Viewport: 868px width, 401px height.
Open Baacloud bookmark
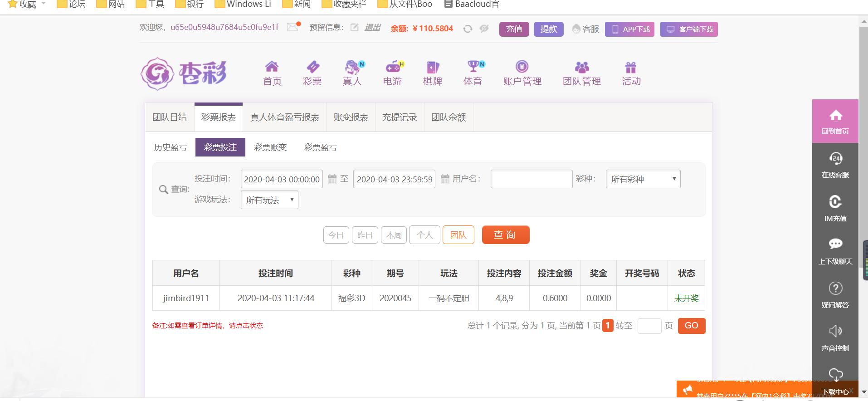pyautogui.click(x=472, y=4)
